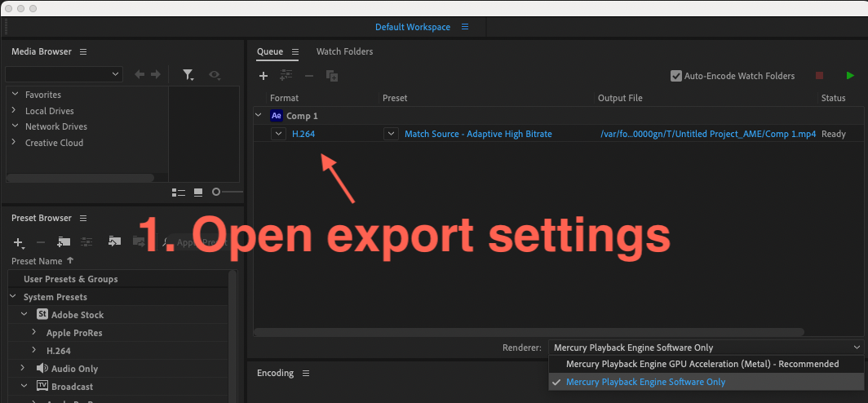Switch Media Browser to list view
Viewport: 868px width, 403px height.
(178, 192)
